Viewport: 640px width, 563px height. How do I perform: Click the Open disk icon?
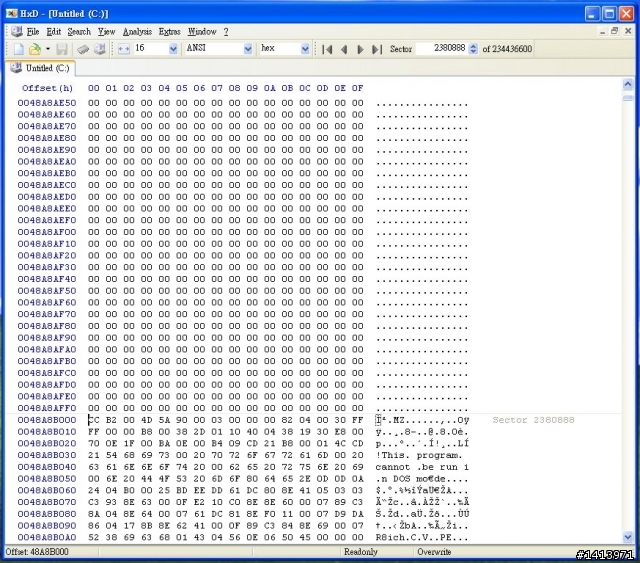pyautogui.click(x=100, y=49)
